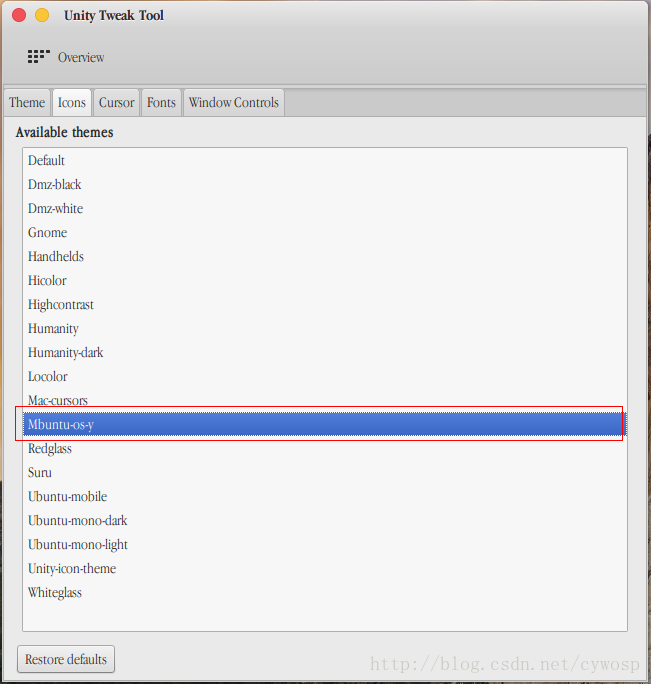Viewport: 651px width, 684px height.
Task: Pick the Gnome theme
Action: tap(325, 233)
